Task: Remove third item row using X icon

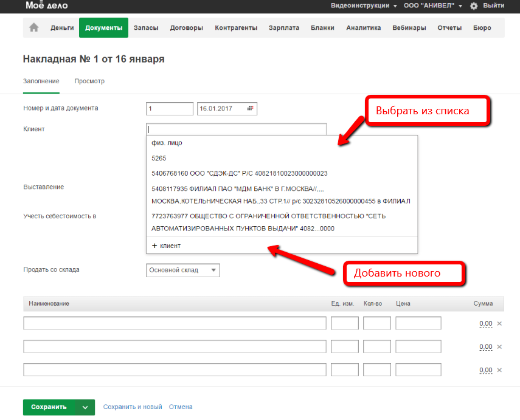Action: pos(499,370)
